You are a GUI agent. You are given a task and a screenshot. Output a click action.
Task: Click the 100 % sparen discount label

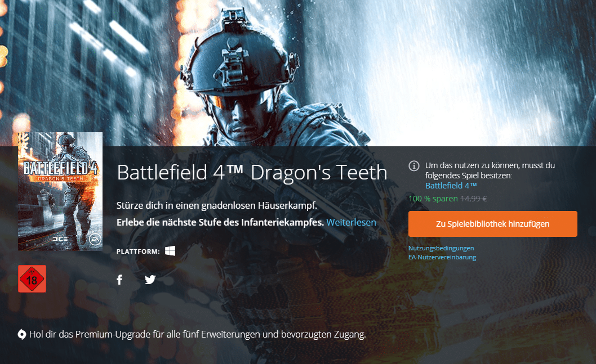pyautogui.click(x=433, y=199)
